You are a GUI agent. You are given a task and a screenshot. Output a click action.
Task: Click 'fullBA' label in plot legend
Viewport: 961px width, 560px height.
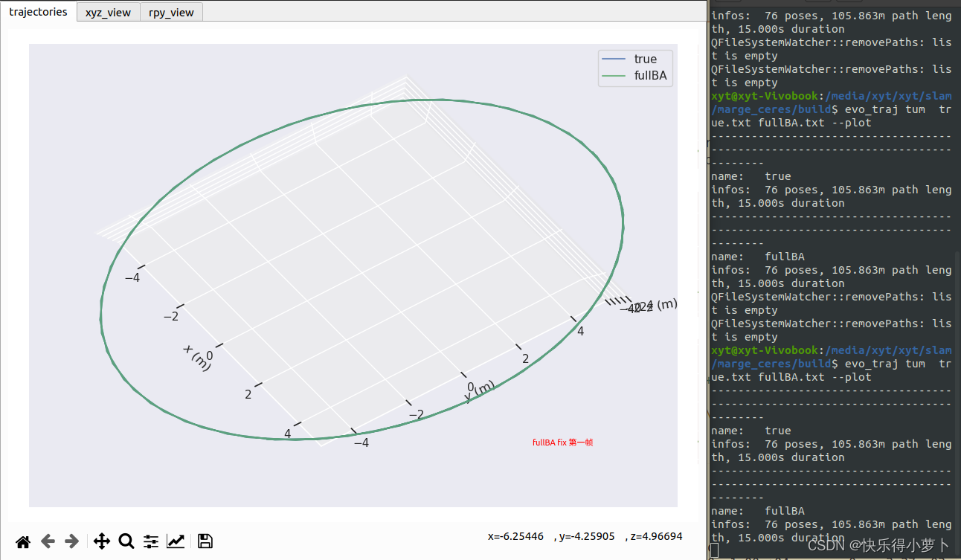coord(651,76)
